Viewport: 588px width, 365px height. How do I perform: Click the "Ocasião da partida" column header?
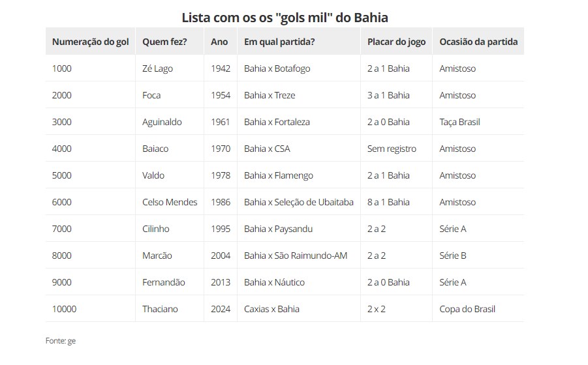pos(478,42)
